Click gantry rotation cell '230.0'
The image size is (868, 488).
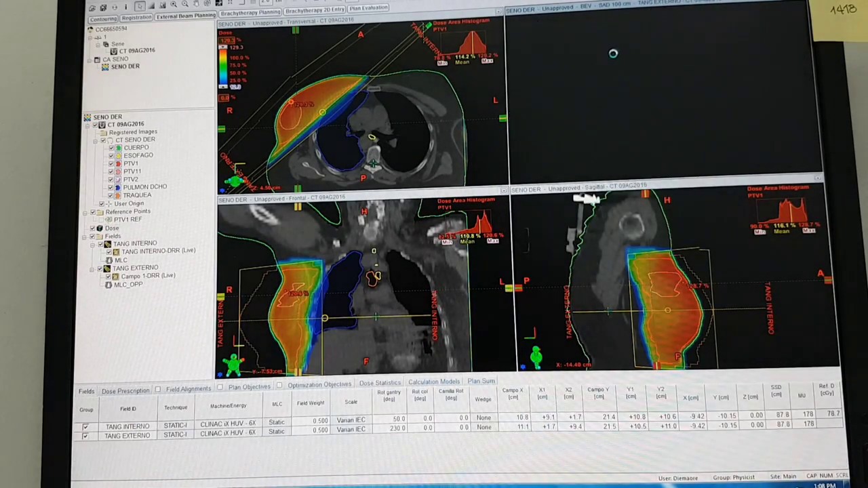click(390, 428)
